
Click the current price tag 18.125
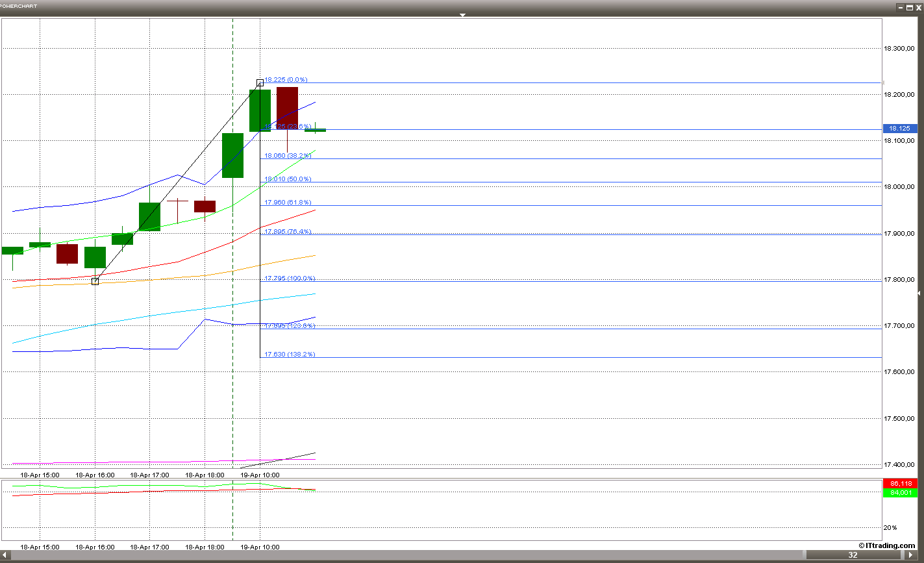point(901,129)
